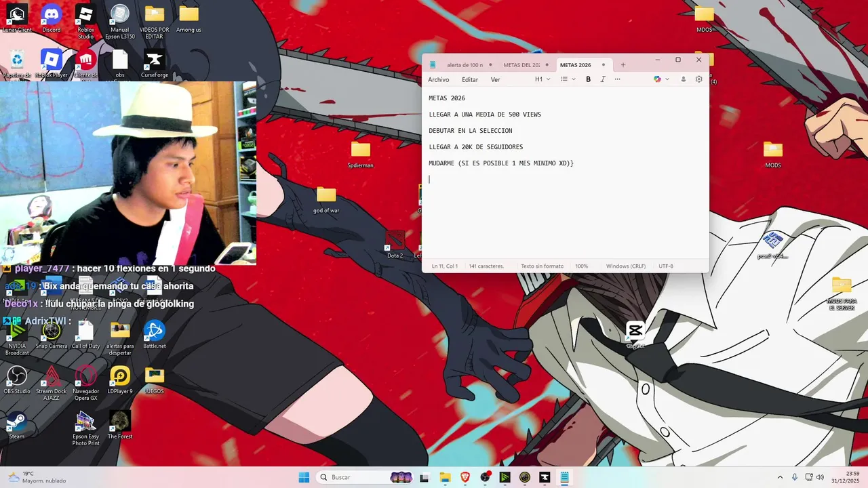Click the line 'LLEGAR A UNA MEDIA DE 500 VIEWS'
The width and height of the screenshot is (868, 488).
point(485,115)
